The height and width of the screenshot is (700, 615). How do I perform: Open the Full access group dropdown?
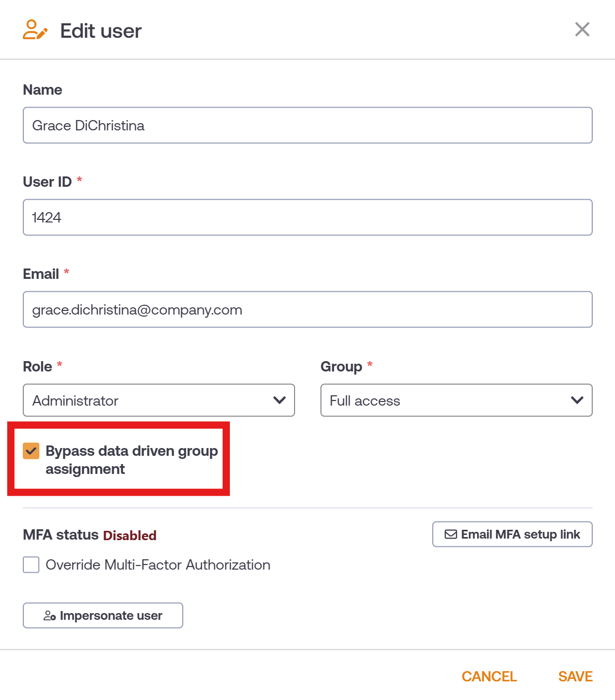pyautogui.click(x=457, y=400)
